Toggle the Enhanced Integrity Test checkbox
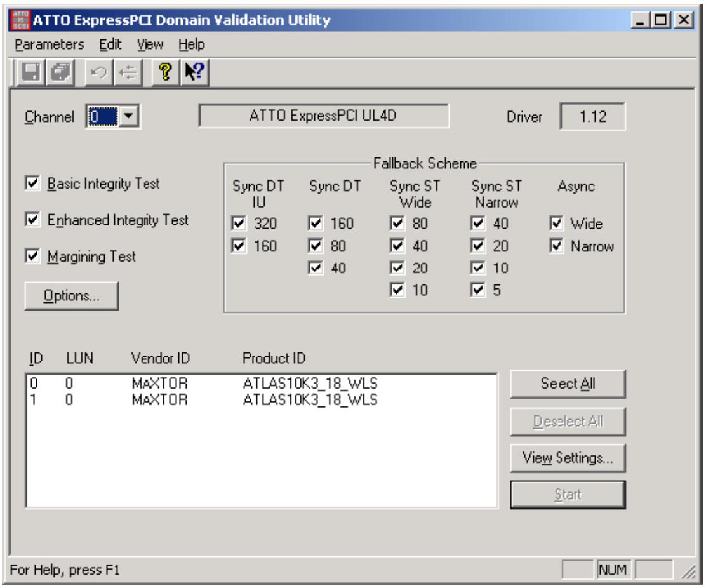The image size is (706, 588). [32, 220]
